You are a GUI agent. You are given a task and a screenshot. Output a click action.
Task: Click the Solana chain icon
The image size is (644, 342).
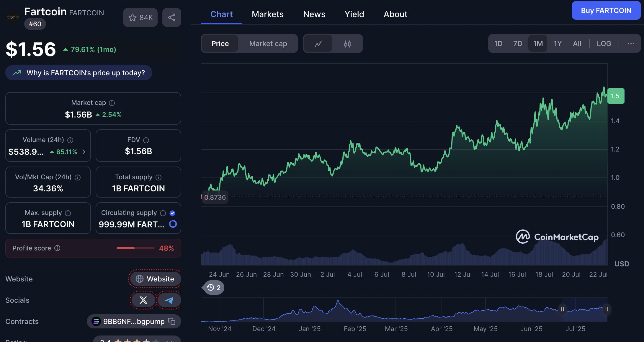pyautogui.click(x=96, y=321)
